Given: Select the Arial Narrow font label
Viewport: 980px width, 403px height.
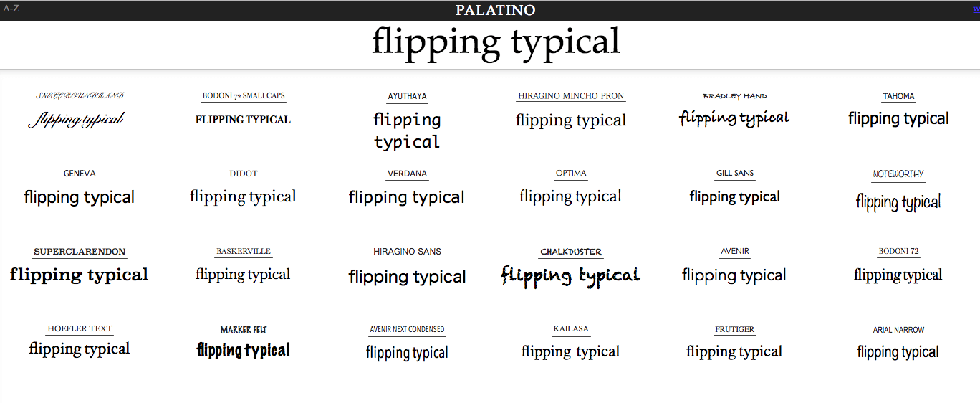Looking at the screenshot, I should 898,330.
